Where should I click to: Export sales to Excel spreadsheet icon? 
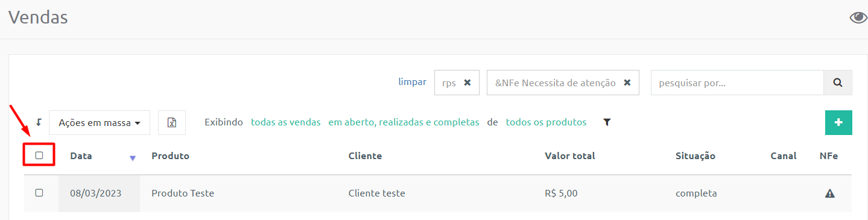(172, 122)
